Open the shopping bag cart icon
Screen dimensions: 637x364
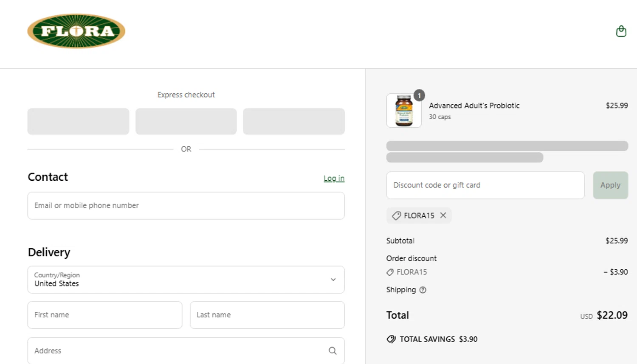click(x=621, y=31)
